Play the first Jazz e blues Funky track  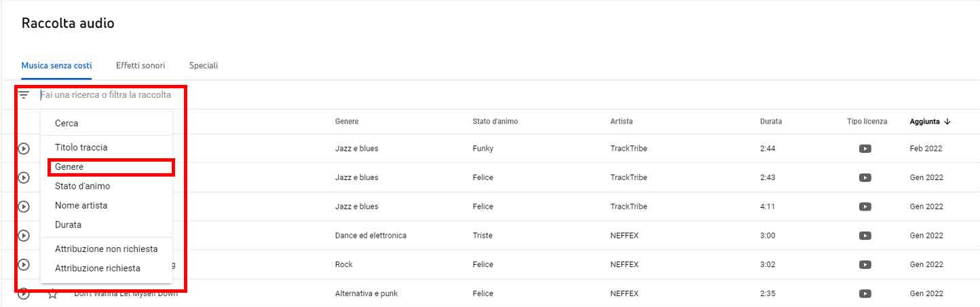point(24,149)
